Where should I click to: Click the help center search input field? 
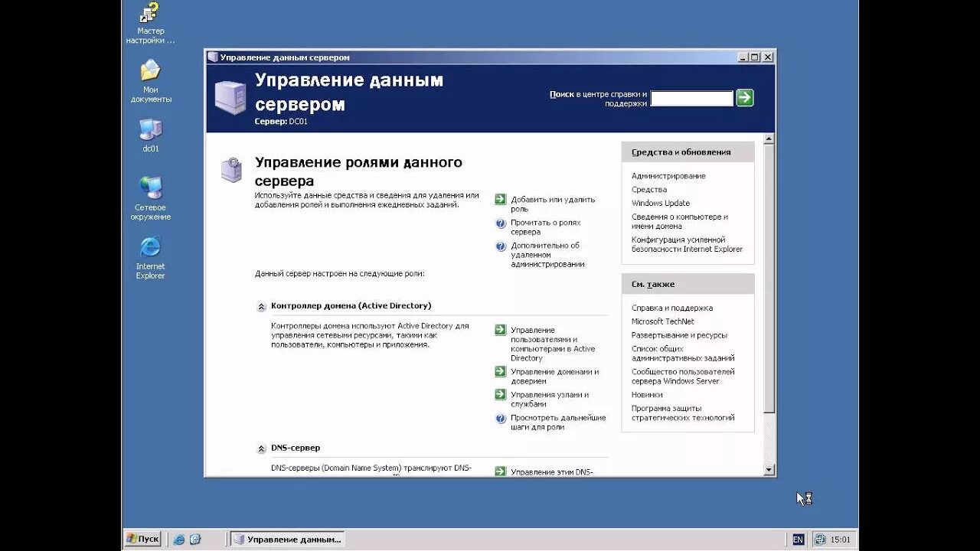(692, 98)
